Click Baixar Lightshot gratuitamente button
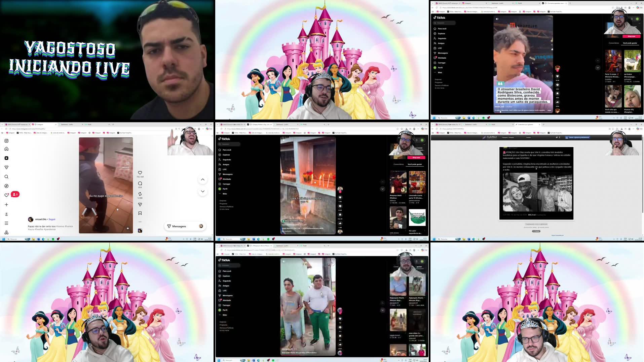 point(577,137)
